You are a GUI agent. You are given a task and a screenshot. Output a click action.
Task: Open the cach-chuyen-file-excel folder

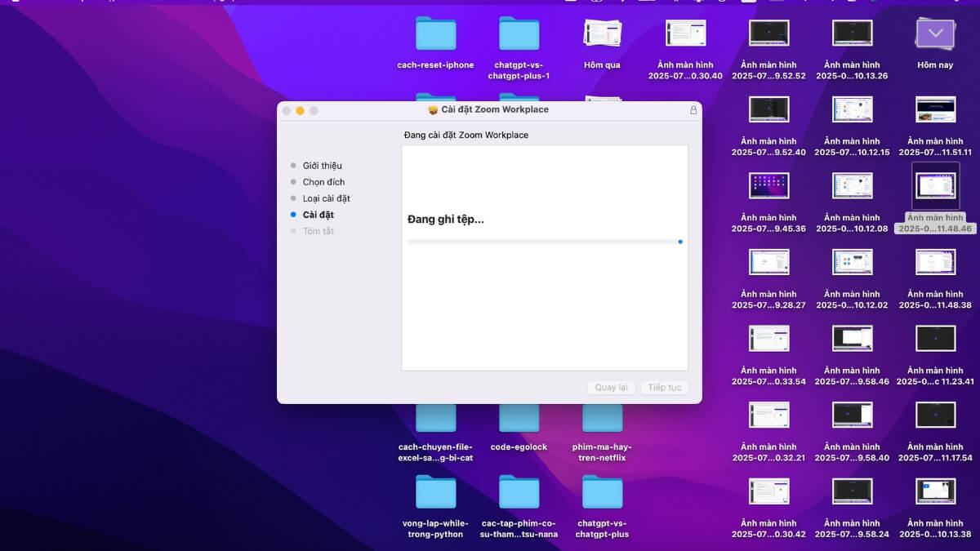[x=435, y=419]
